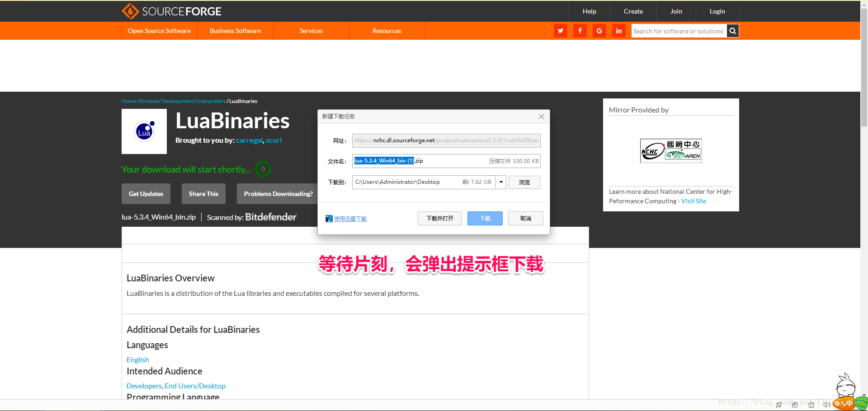Click the lua-5.3.4_Win64_bin.zip filename text
The width and height of the screenshot is (868, 411).
coord(159,217)
